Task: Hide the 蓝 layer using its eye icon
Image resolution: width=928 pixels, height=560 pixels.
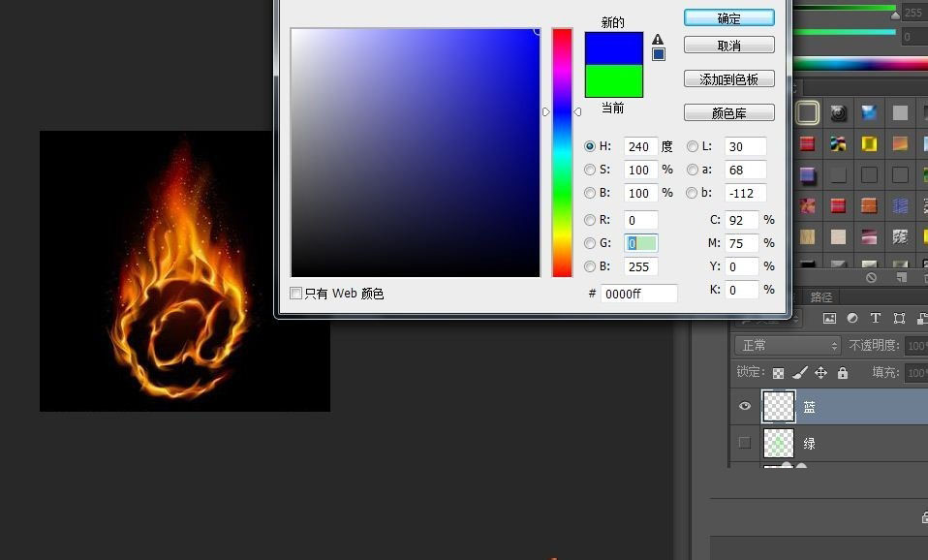Action: [x=744, y=407]
